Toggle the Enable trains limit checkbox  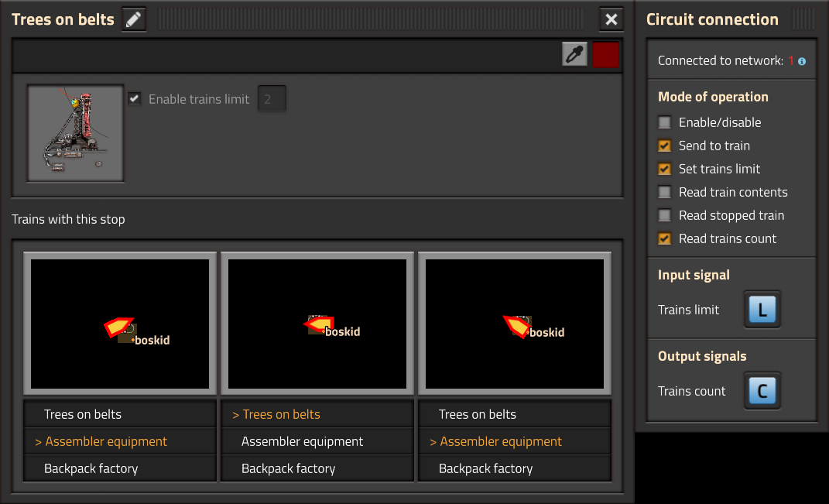click(135, 99)
